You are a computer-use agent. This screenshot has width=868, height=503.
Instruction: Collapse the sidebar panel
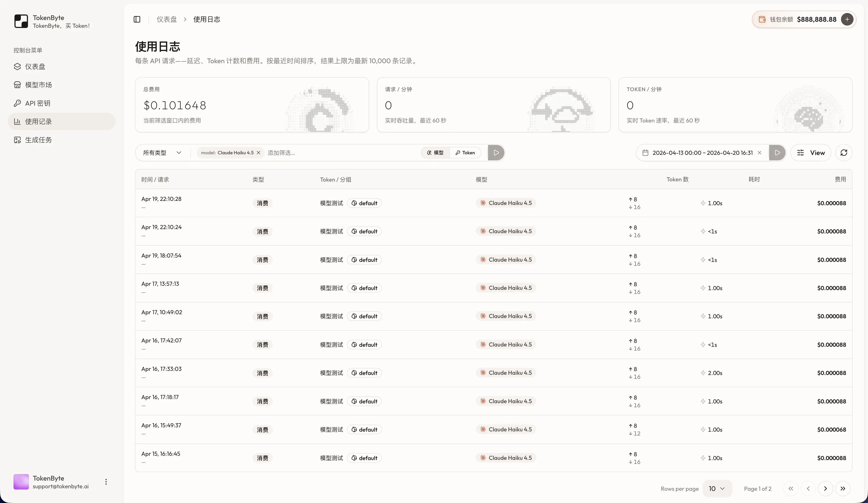[137, 19]
